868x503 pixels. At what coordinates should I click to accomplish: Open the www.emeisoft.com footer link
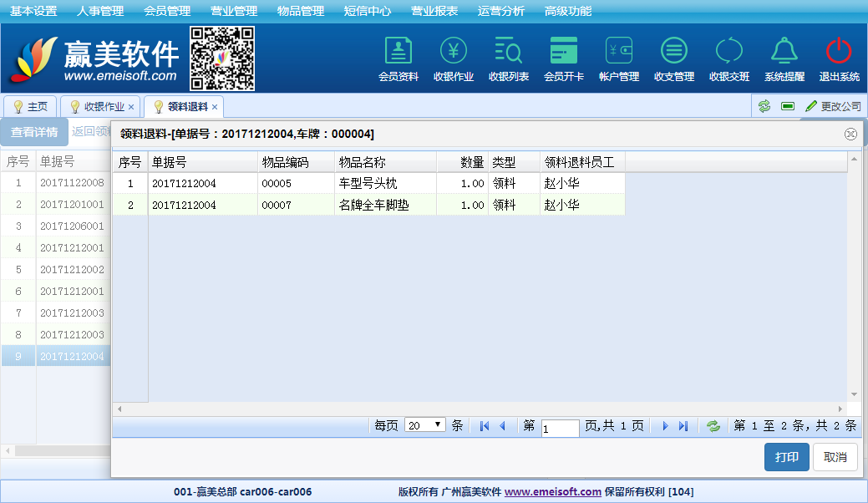point(552,492)
